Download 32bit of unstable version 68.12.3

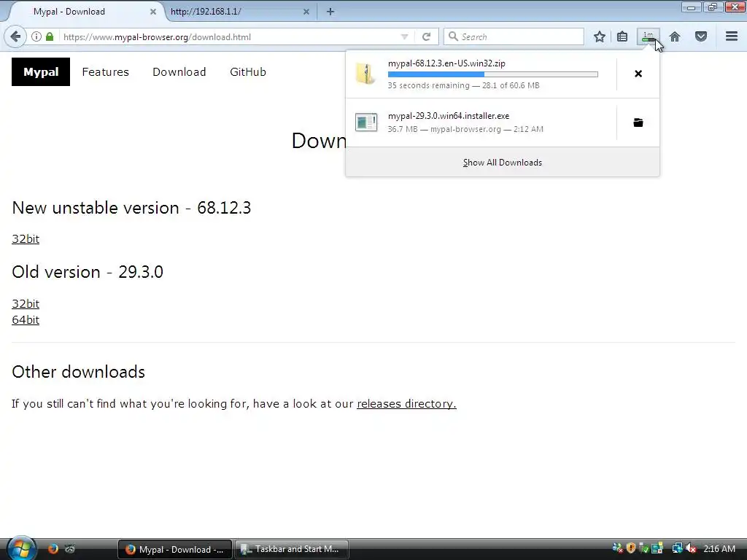tap(26, 239)
